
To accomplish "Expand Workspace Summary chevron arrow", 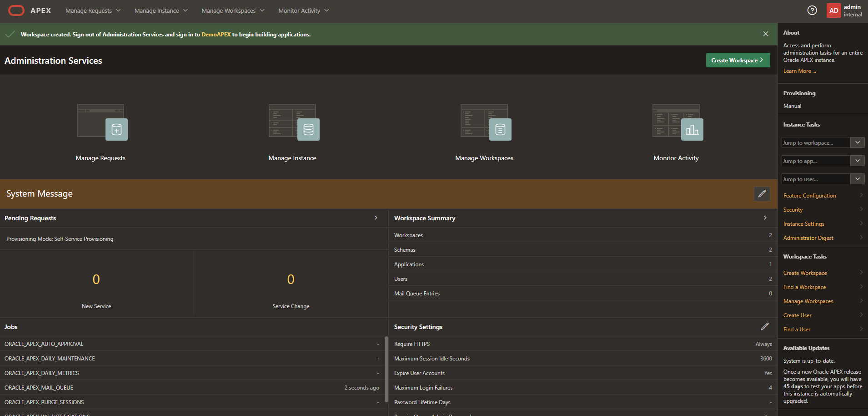I will click(x=765, y=218).
